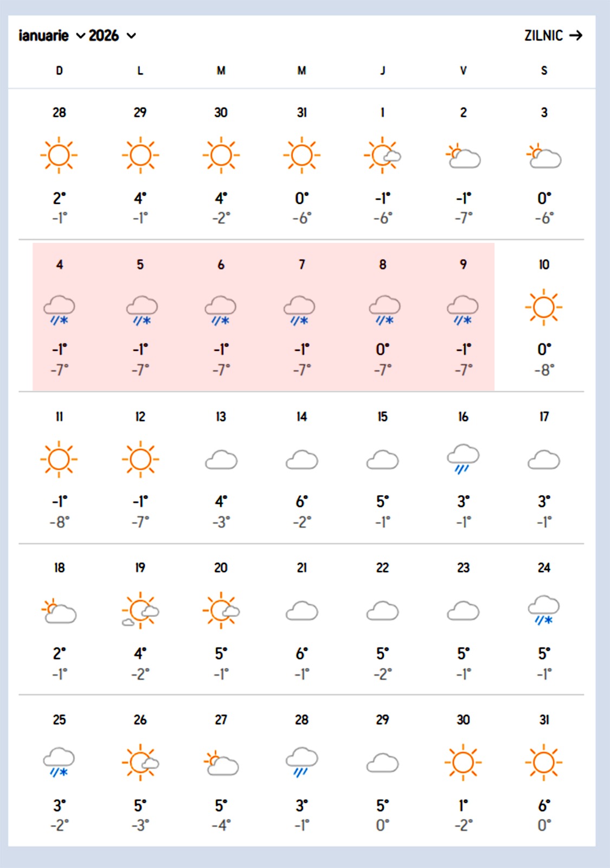The image size is (610, 868).
Task: Select the sun and cloud icon on January 1
Action: tap(382, 155)
